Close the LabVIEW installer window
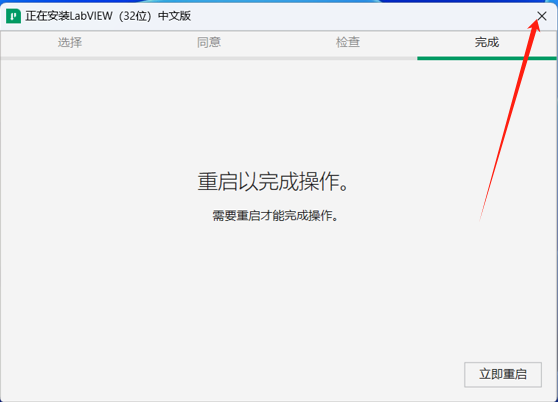Viewport: 558px width, 402px height. [542, 16]
